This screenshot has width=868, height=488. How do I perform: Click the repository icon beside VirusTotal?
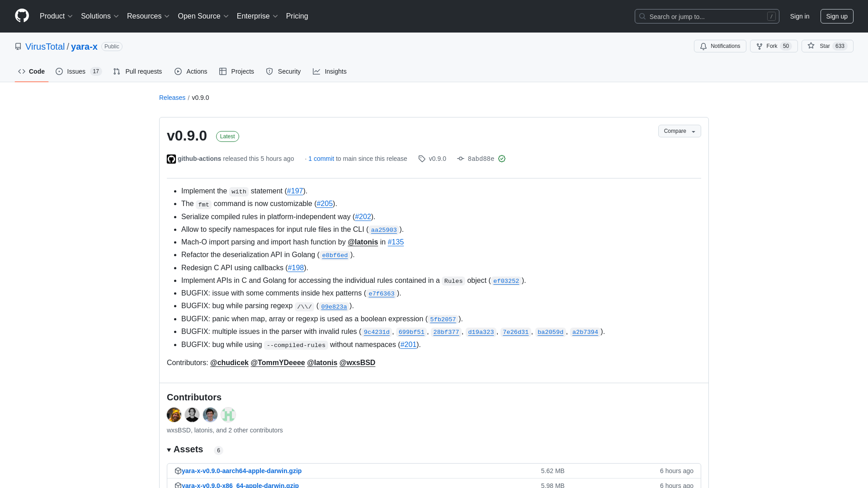coord(18,47)
